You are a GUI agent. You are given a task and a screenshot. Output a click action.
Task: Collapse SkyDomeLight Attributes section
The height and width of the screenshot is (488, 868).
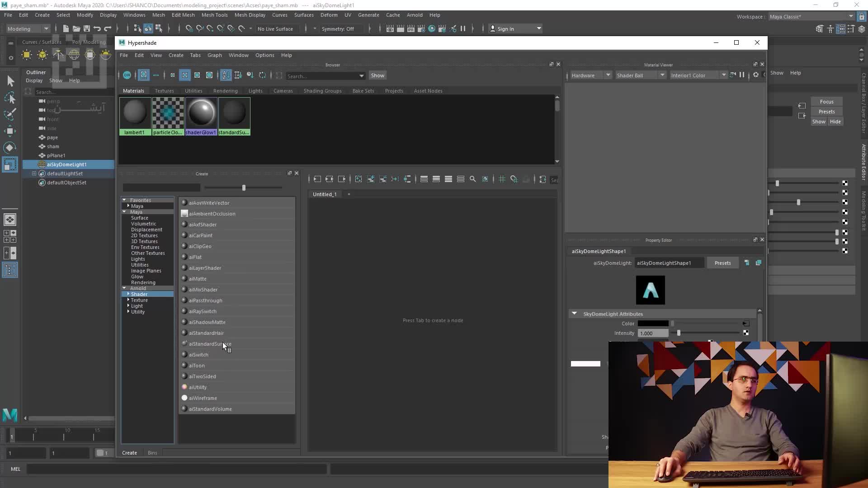pyautogui.click(x=574, y=314)
